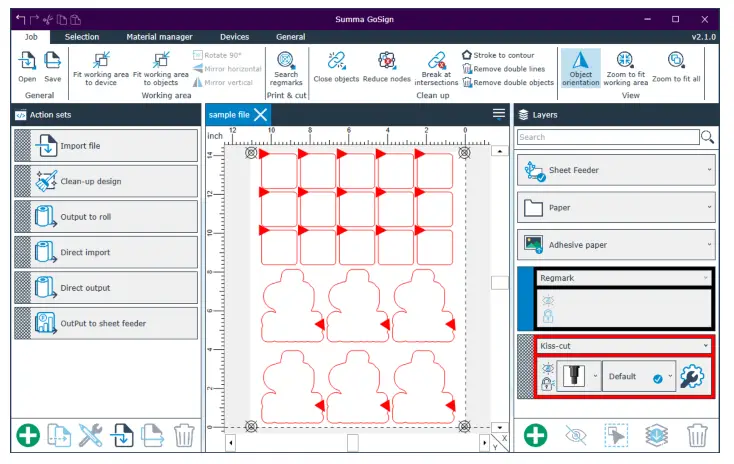Open the Default preset dropdown
This screenshot has width=734, height=464.
(639, 376)
